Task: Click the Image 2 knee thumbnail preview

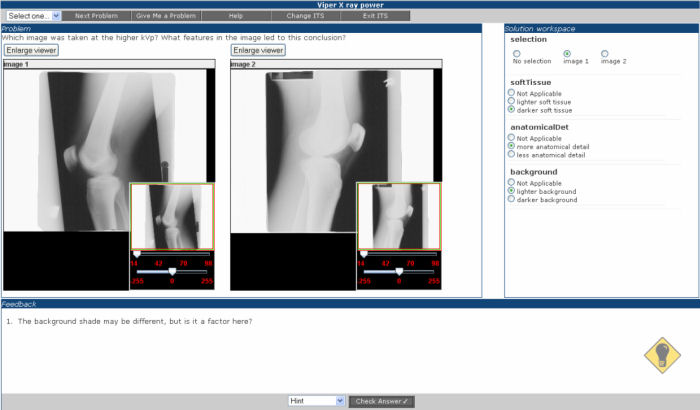Action: (398, 216)
